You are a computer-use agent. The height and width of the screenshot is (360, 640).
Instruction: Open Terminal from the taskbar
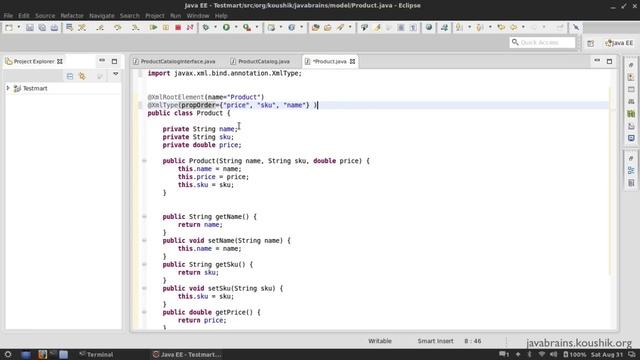coord(96,354)
